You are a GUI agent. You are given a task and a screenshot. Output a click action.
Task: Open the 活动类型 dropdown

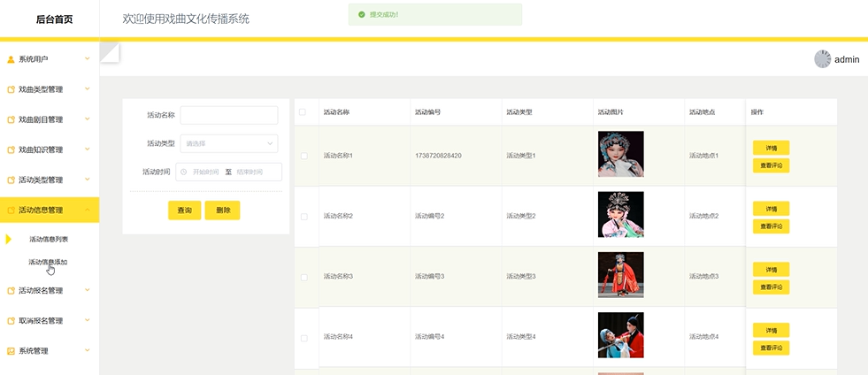pyautogui.click(x=228, y=143)
